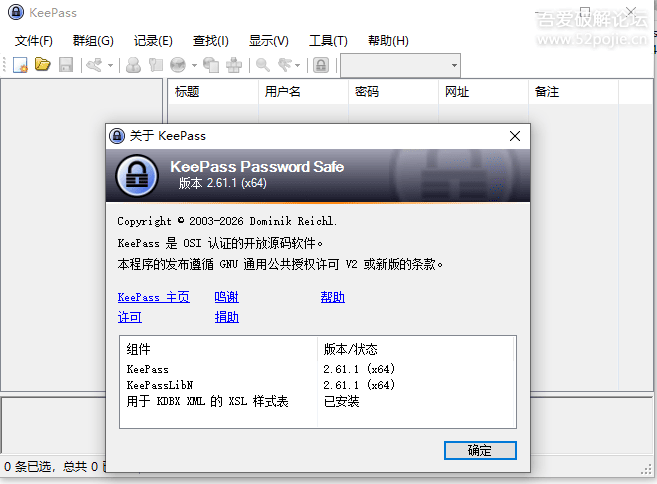Confirm with the 确定 button

[x=480, y=450]
